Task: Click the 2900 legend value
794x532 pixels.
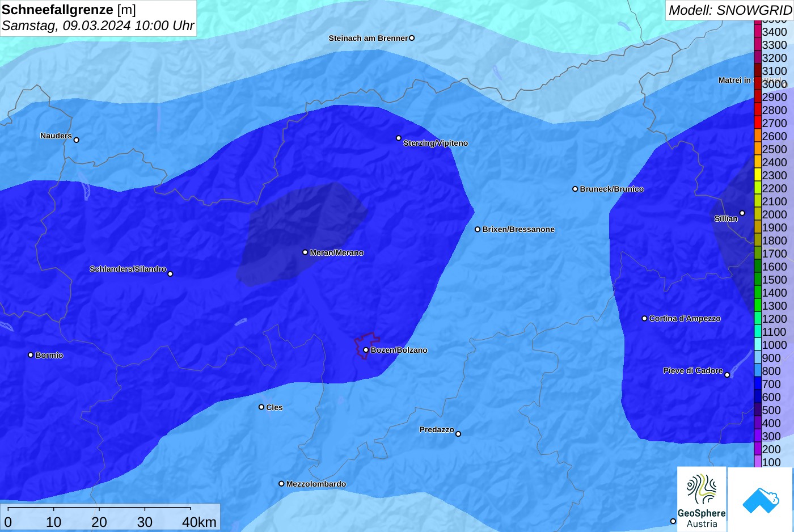Action: [x=774, y=97]
